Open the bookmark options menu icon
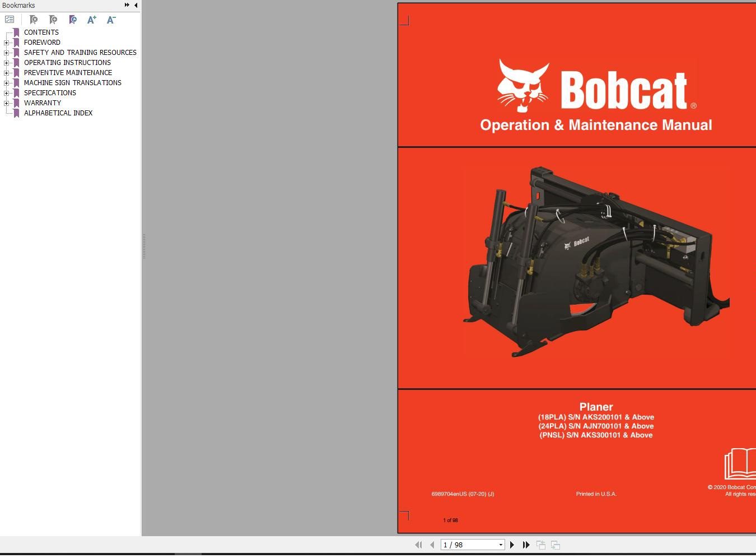 click(x=10, y=19)
